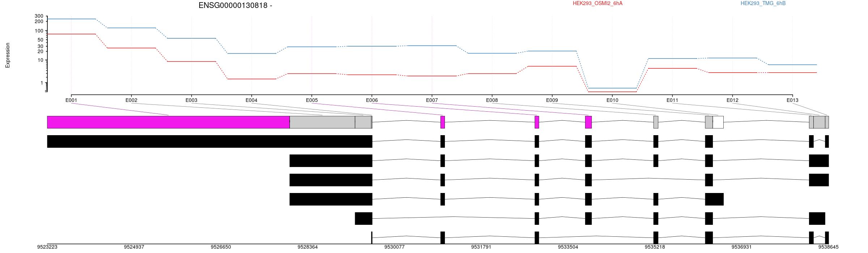Click the E012 exon axis label

pos(732,100)
